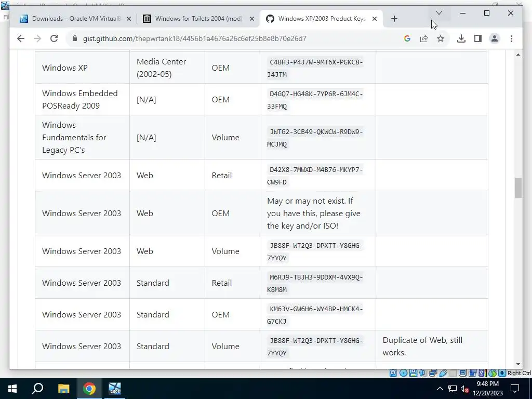Click the page vertical scrollbar thumb
Screen dimensions: 532x399
point(518,188)
